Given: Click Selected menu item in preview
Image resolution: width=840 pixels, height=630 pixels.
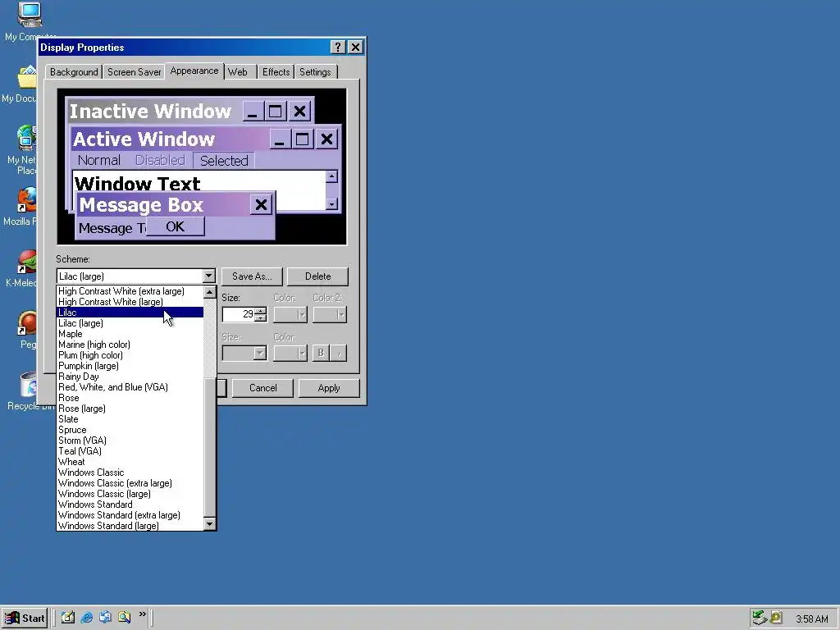Looking at the screenshot, I should click(x=224, y=161).
